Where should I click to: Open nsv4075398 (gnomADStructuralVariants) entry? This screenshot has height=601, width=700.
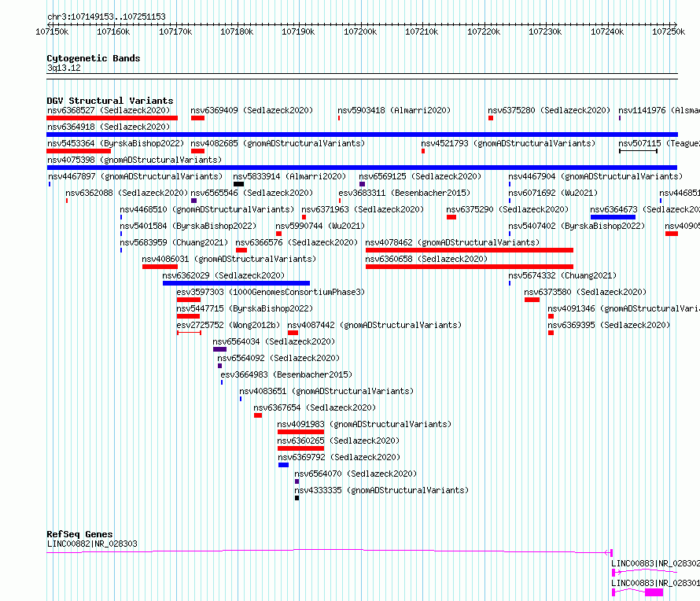click(134, 160)
